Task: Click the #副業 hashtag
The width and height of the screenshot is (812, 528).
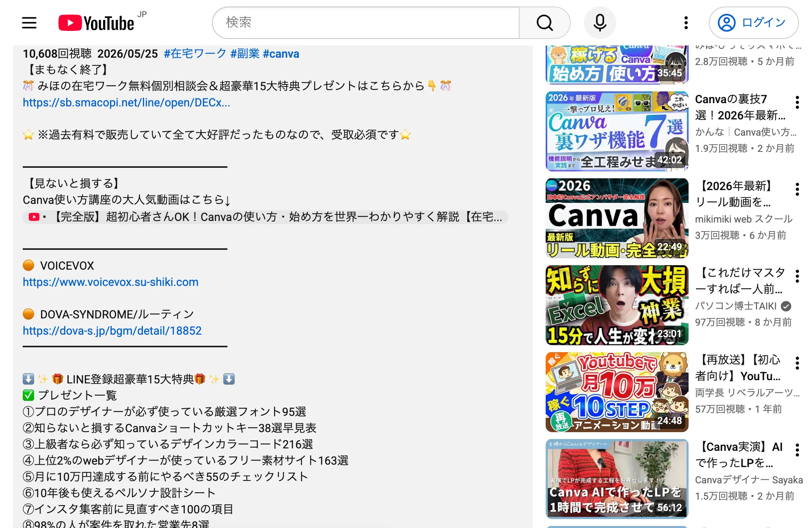Action: [x=245, y=54]
